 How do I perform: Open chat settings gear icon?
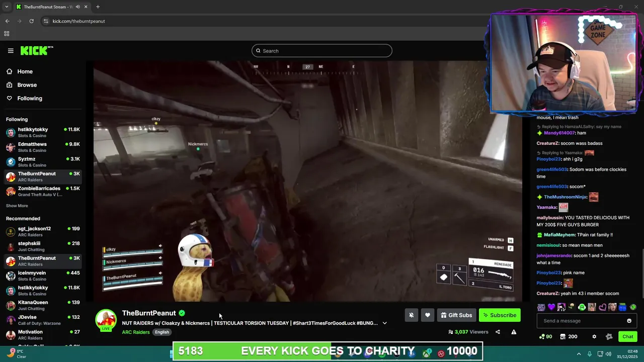594,336
